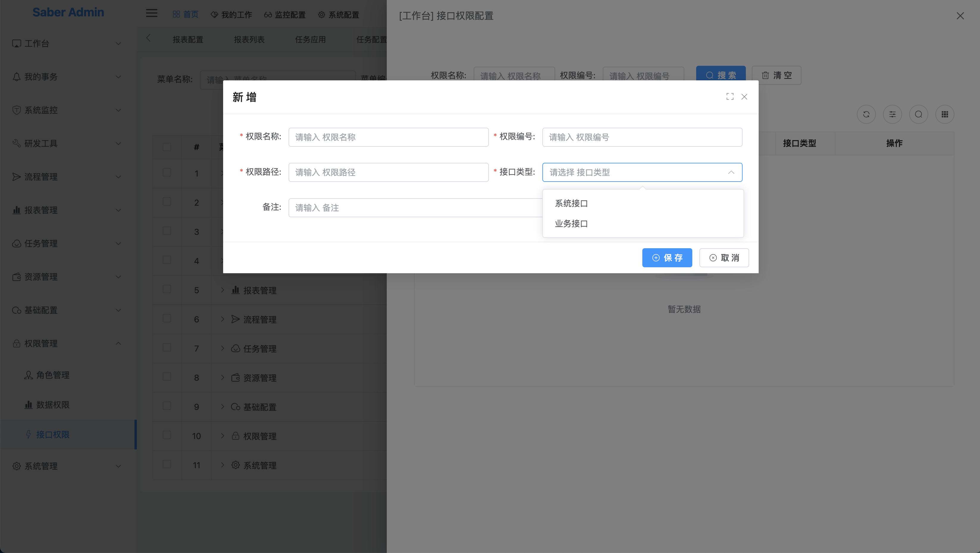Image resolution: width=980 pixels, height=553 pixels.
Task: Open the 接口类型 select dropdown
Action: coord(642,172)
